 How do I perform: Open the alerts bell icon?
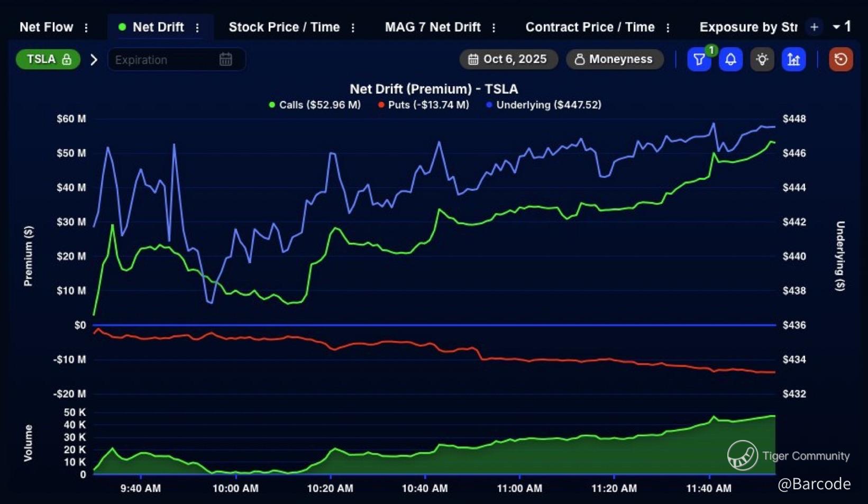click(x=730, y=59)
